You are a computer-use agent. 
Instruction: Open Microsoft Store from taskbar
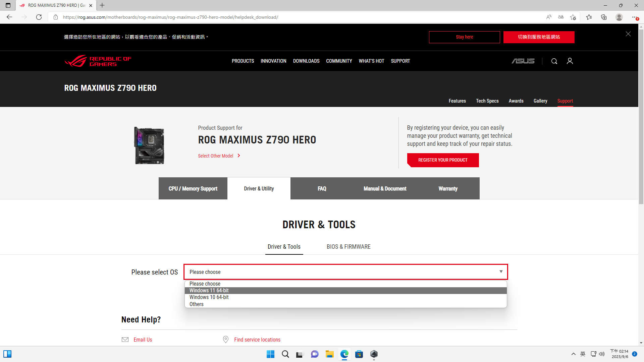pyautogui.click(x=359, y=354)
